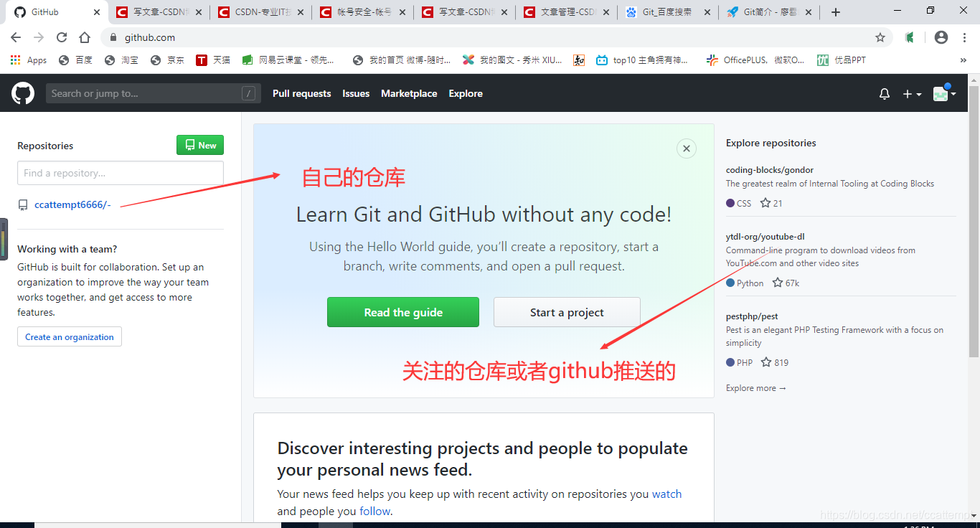Click the repository icon beside ccattempt6666/-
Screen dimensions: 980x528
click(23, 205)
